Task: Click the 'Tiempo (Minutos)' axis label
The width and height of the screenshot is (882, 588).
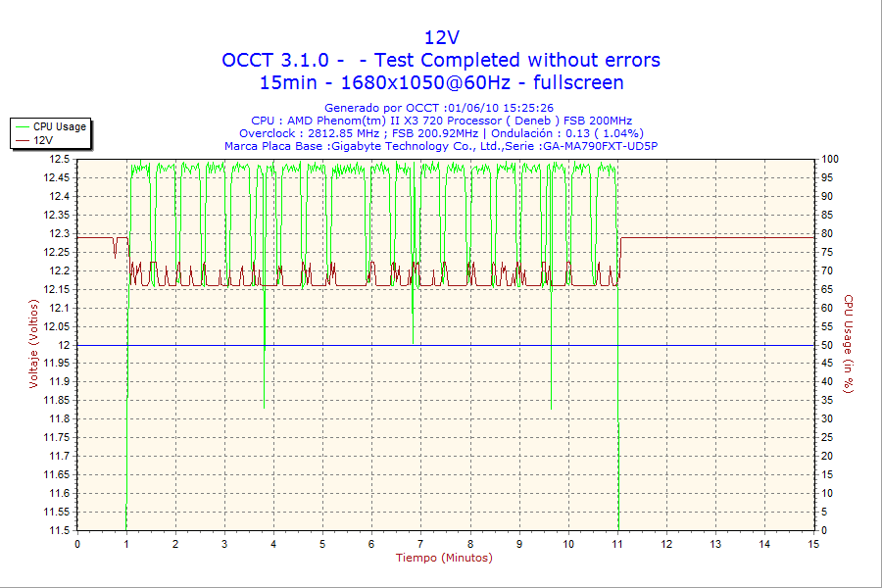Action: tap(444, 559)
